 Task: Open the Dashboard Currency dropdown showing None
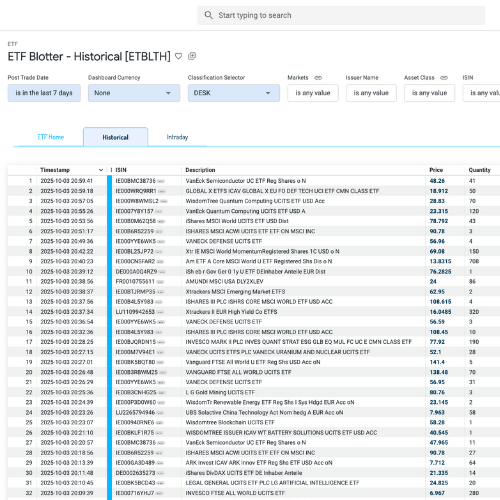pyautogui.click(x=134, y=93)
